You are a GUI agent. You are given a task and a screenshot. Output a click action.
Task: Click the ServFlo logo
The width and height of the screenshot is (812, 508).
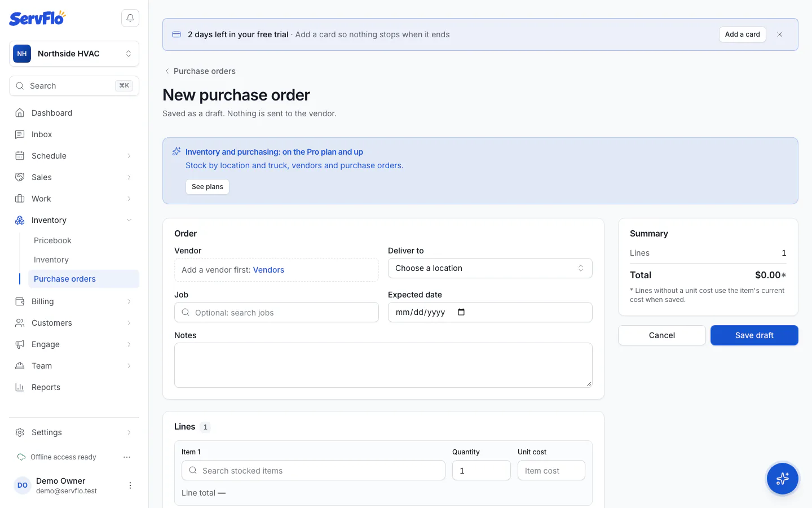coord(37,18)
